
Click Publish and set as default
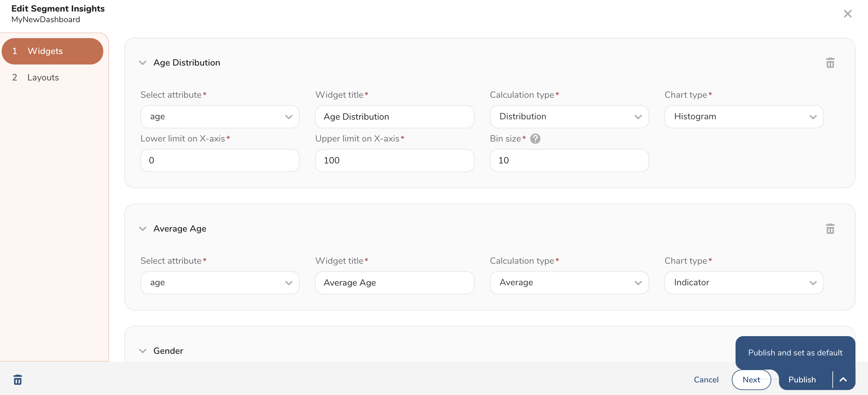point(795,353)
